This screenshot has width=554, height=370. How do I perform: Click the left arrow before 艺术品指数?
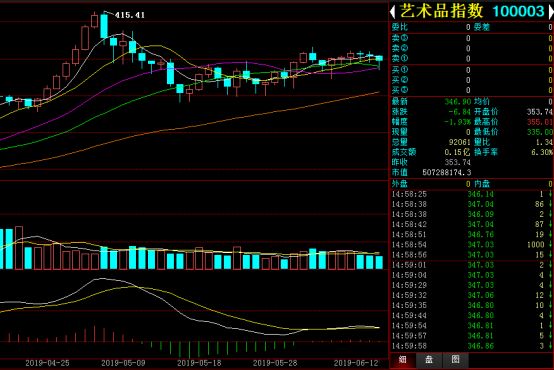click(x=393, y=12)
